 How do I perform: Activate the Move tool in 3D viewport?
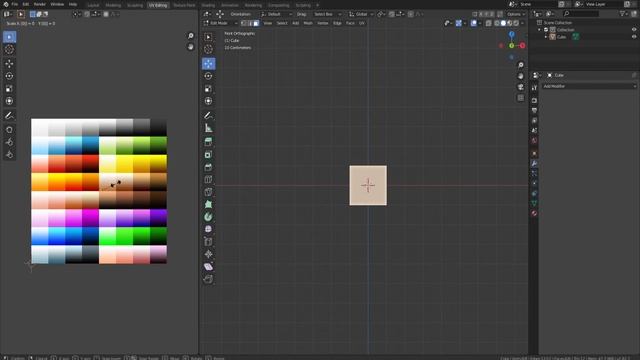coord(208,64)
